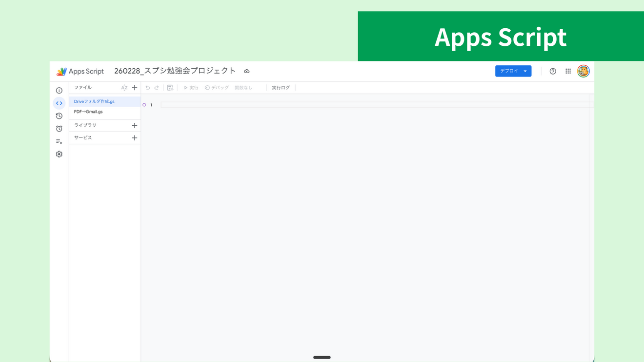Open Triggers alarm clock icon
This screenshot has height=362, width=644.
[59, 129]
